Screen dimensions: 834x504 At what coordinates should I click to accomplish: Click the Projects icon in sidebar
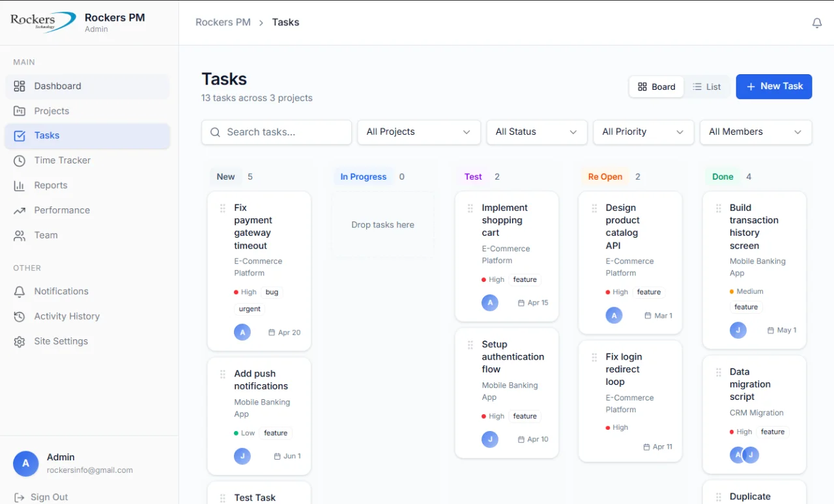point(20,111)
